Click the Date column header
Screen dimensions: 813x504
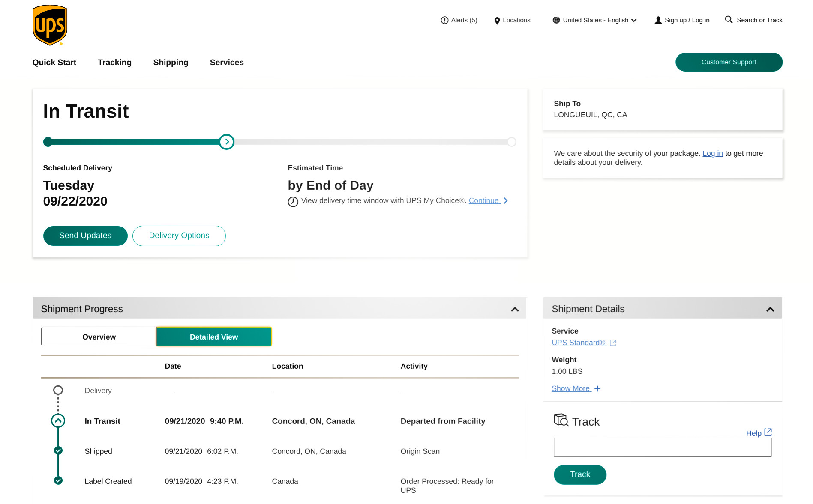(x=173, y=366)
